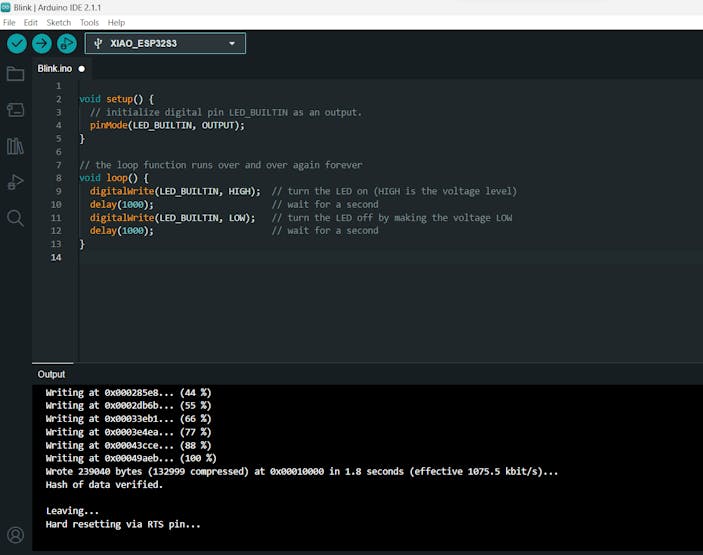The image size is (703, 555).
Task: Start the debugger from the toolbar
Action: (x=66, y=43)
